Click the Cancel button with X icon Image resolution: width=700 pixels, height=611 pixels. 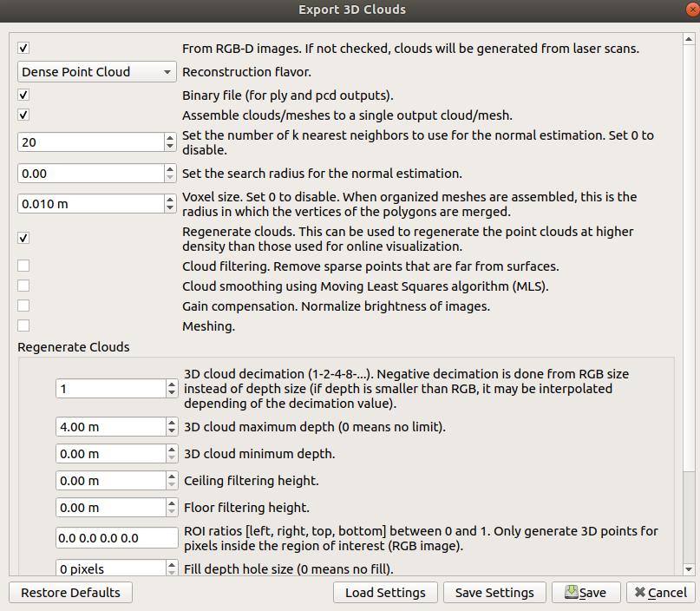click(660, 592)
